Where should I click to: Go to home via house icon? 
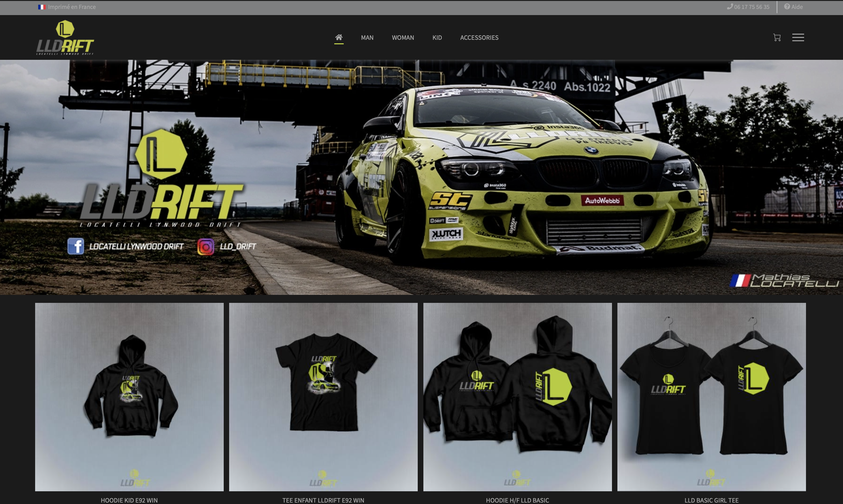(339, 37)
